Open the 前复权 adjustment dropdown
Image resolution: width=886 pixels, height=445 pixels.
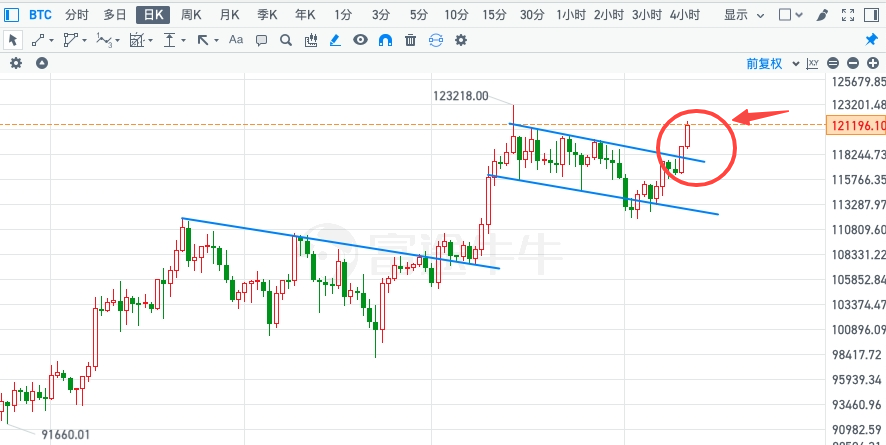click(x=772, y=63)
